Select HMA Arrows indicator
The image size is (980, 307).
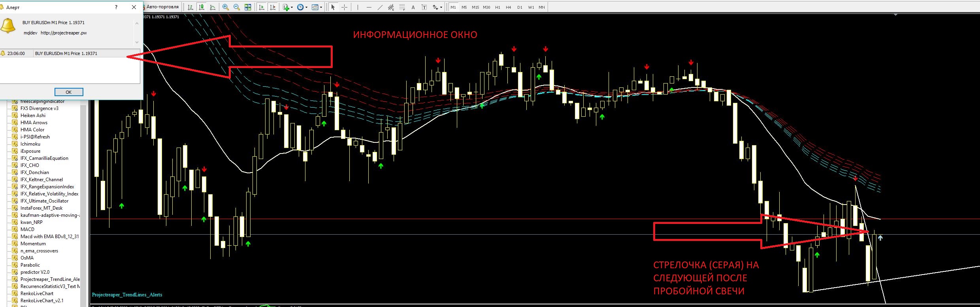pyautogui.click(x=34, y=123)
